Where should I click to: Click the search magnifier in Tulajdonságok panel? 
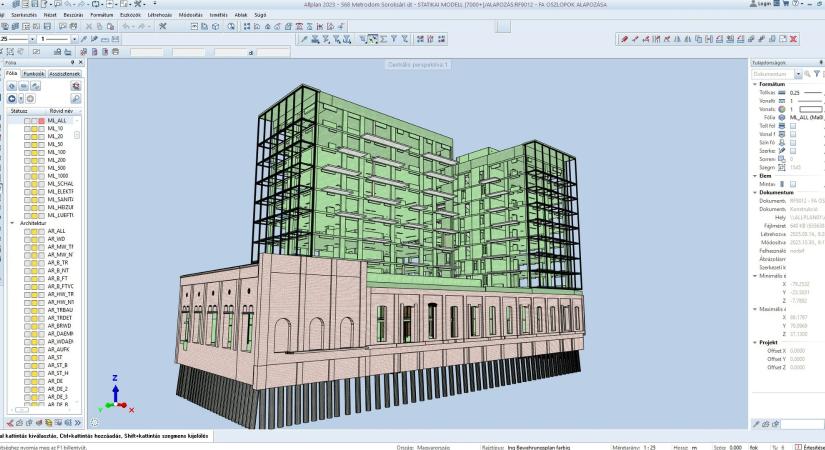coord(807,74)
